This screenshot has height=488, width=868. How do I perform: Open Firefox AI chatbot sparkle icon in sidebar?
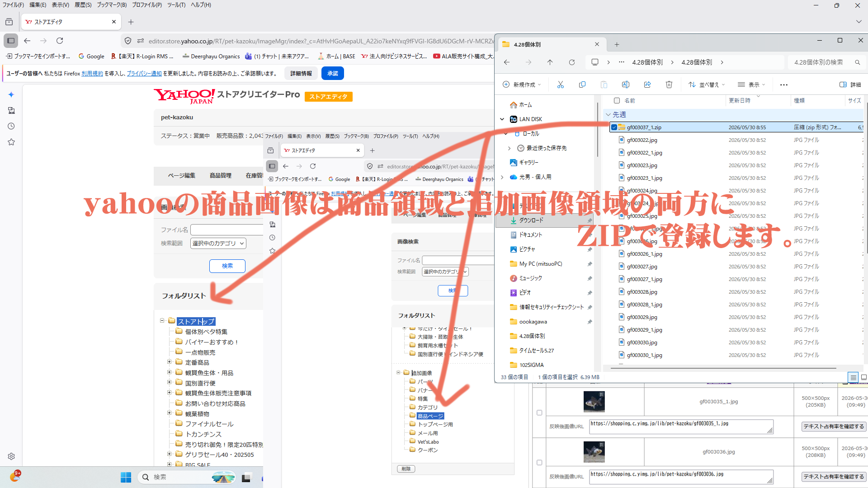[11, 94]
